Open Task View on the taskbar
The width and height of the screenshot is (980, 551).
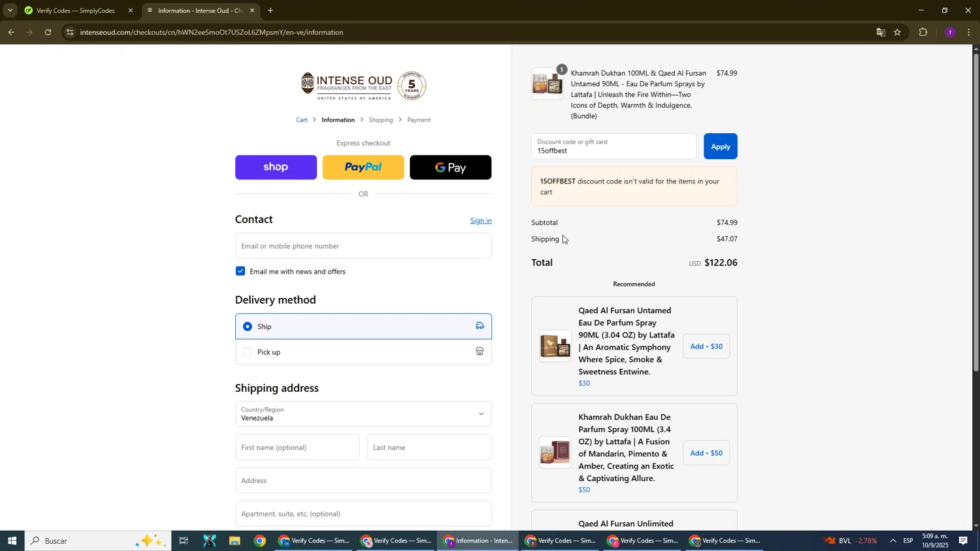(184, 541)
